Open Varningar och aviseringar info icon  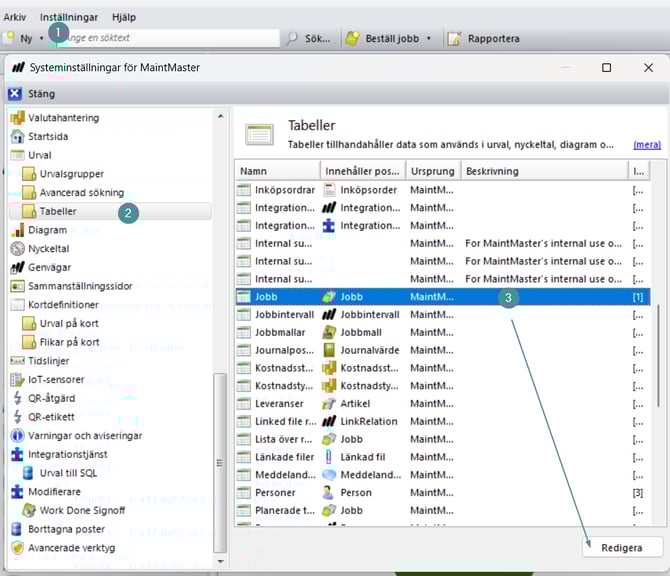[x=17, y=436]
